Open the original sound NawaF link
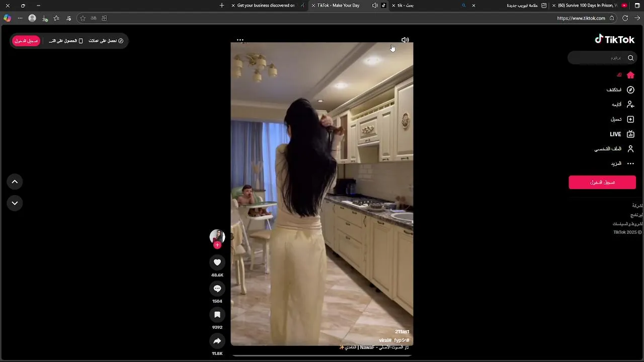Screen dimensions: 644x362 pos(374,347)
